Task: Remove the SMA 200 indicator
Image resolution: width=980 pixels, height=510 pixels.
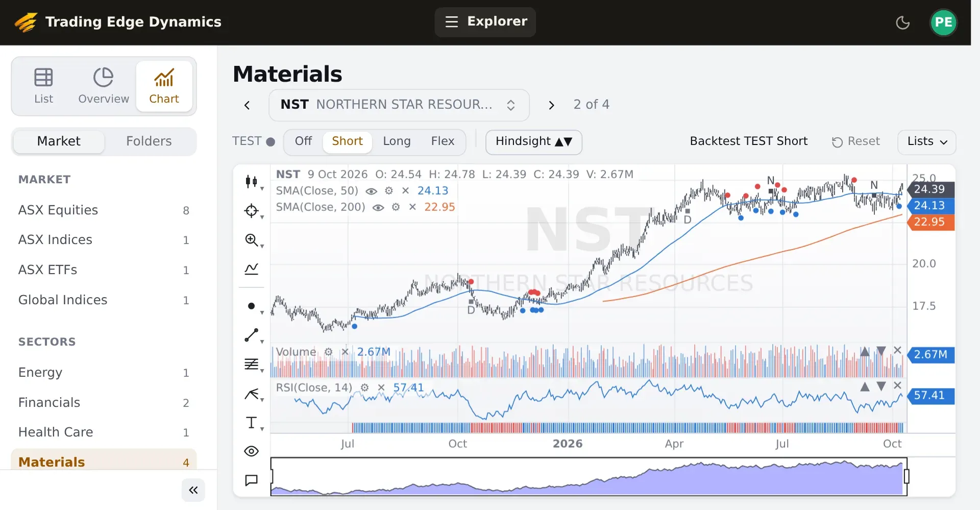Action: [x=412, y=207]
